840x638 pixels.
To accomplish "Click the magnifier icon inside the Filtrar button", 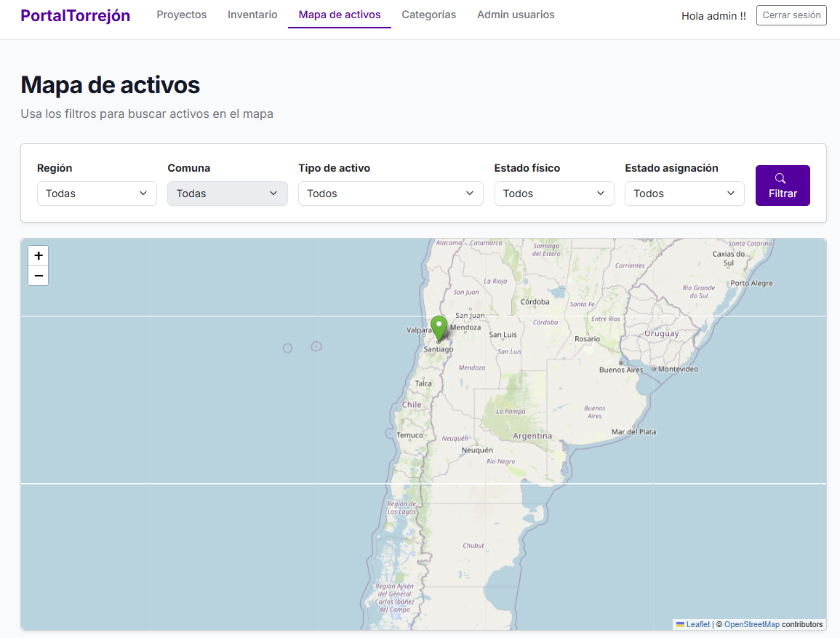I will click(782, 178).
